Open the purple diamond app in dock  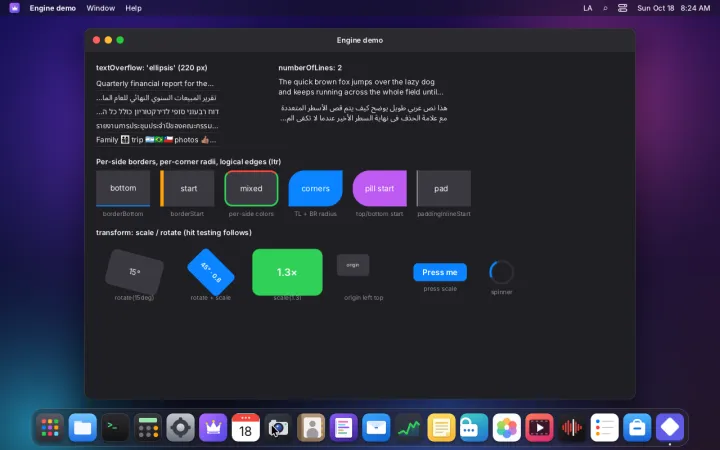(x=669, y=428)
